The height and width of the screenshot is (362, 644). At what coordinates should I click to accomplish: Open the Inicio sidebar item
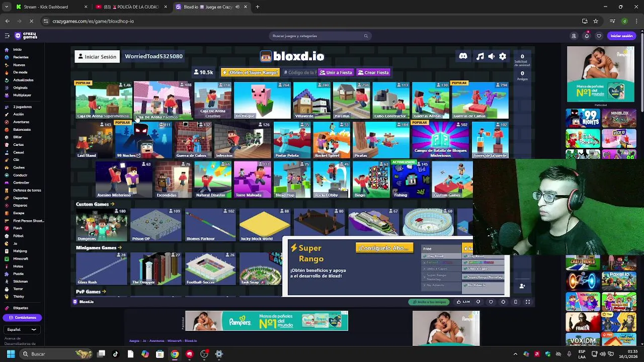[x=17, y=50]
